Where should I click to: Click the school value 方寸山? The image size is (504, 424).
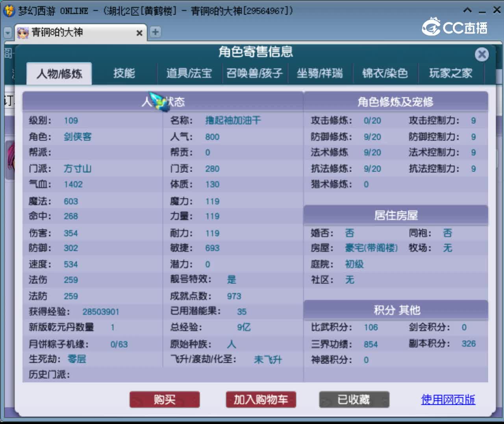tap(78, 169)
